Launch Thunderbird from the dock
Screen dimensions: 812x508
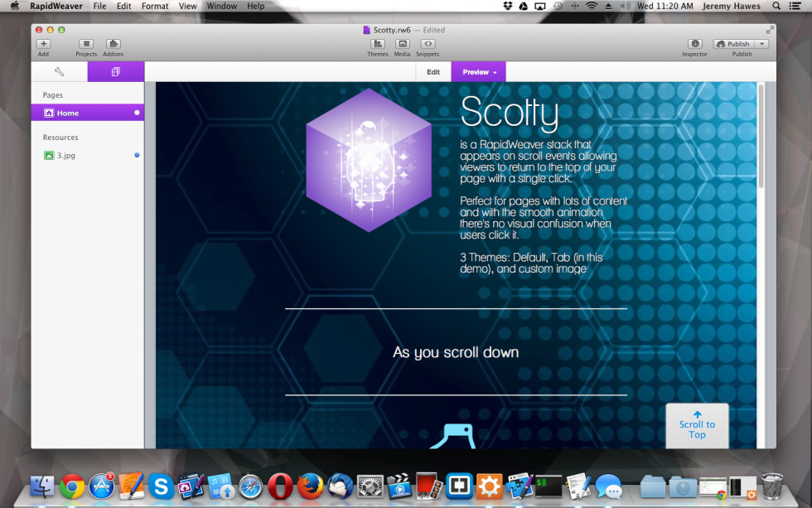point(340,486)
